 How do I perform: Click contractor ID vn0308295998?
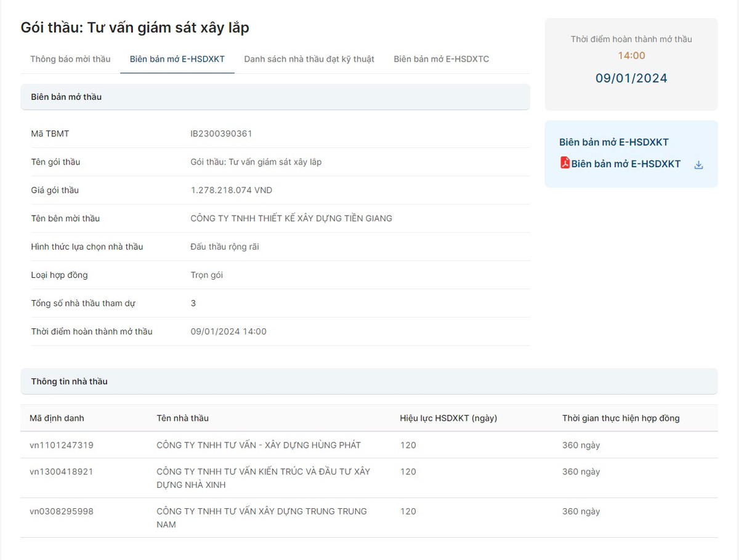point(62,511)
